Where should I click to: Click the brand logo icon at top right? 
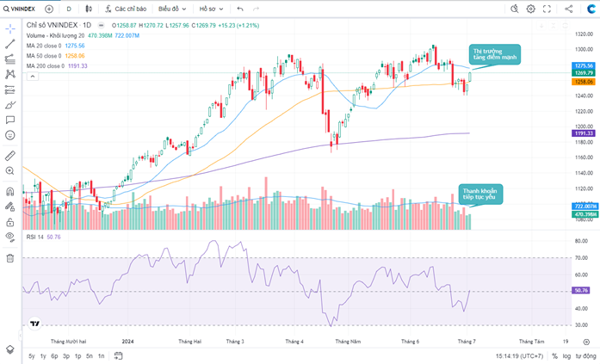[x=591, y=9]
